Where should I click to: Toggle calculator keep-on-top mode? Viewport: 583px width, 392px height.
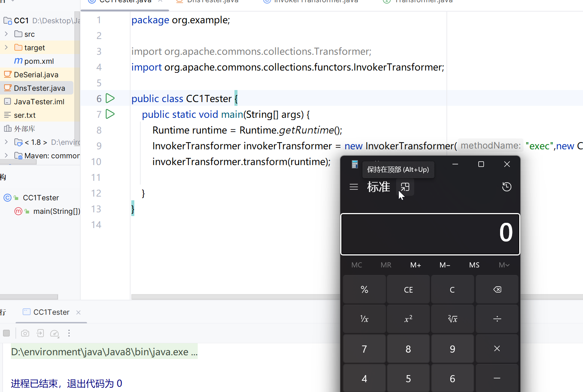405,187
